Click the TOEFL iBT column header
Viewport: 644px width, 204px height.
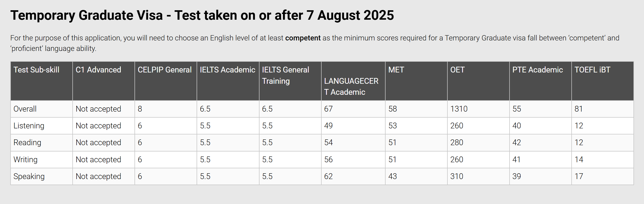tap(592, 70)
